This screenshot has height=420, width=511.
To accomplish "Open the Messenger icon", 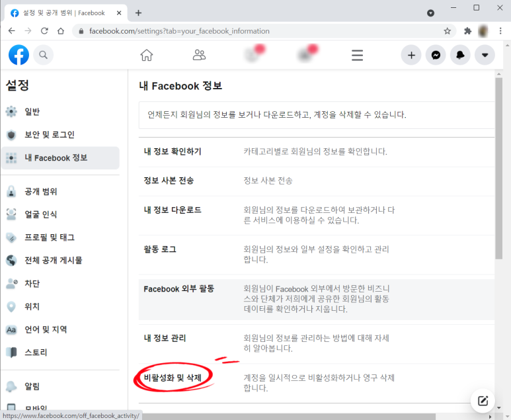I will [436, 55].
